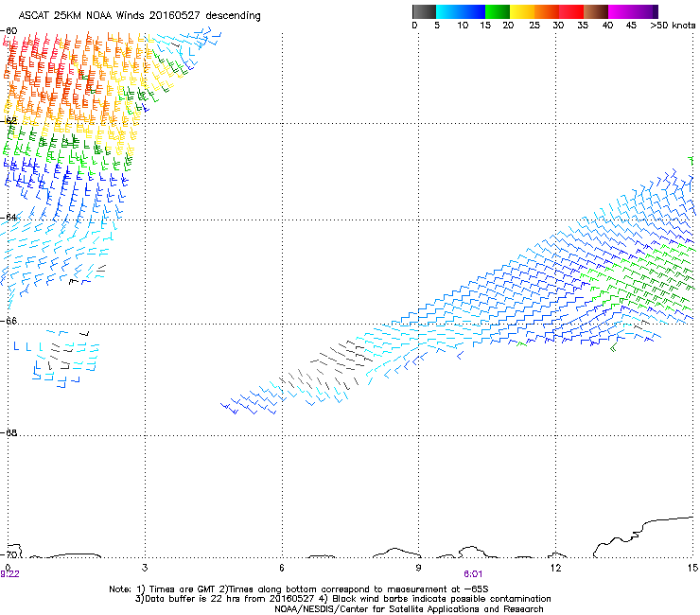Click the legend scale value '30'
The width and height of the screenshot is (700, 615).
click(558, 26)
